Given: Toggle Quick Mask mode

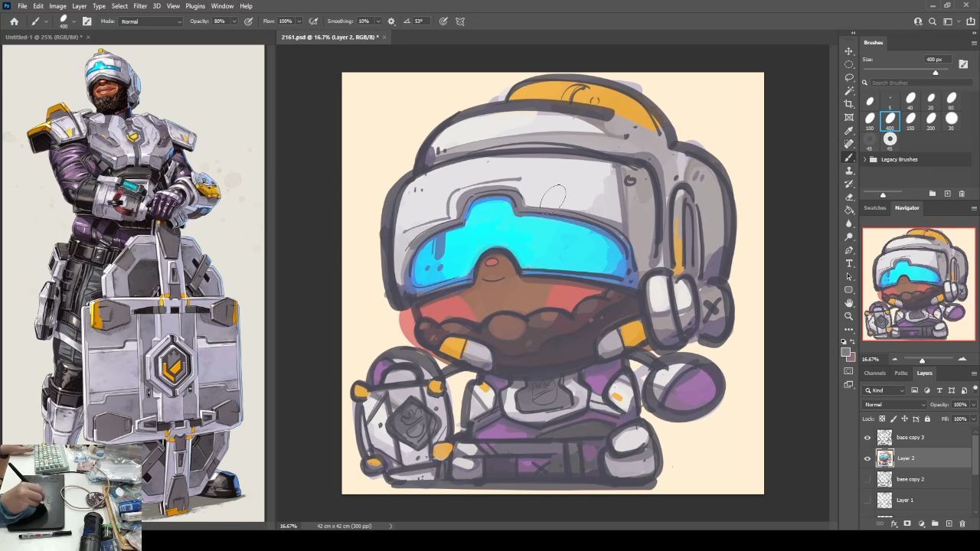Looking at the screenshot, I should point(848,371).
